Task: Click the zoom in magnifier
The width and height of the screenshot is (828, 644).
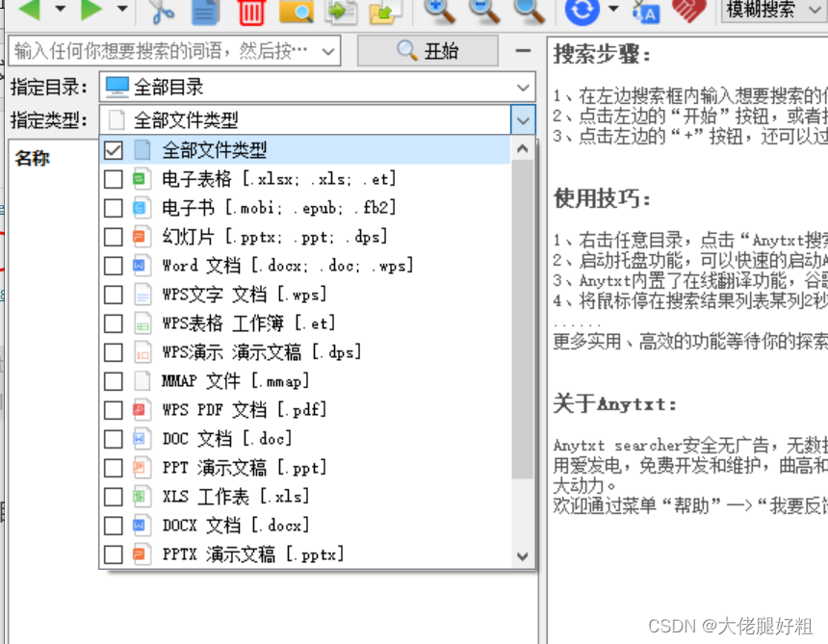Action: [x=439, y=11]
